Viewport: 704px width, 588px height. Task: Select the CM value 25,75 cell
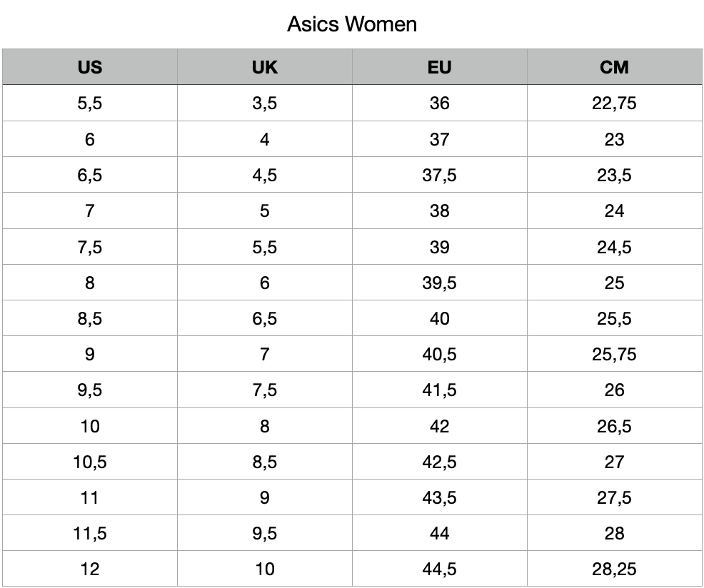coord(614,354)
